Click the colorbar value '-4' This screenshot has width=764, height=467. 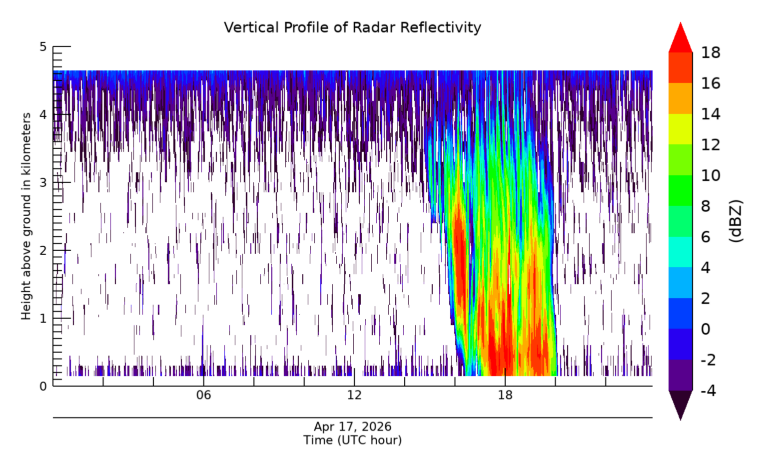(708, 390)
